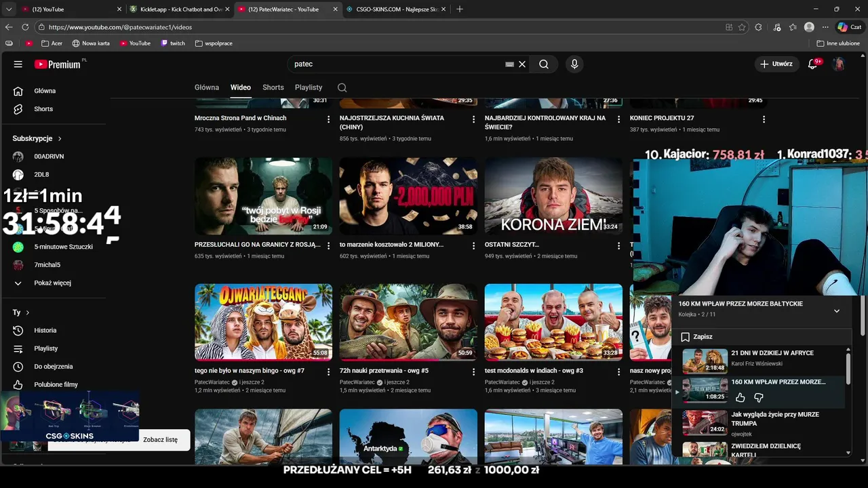Open the YouTube hamburger guide menu
Screen dimensions: 868x488
18,64
